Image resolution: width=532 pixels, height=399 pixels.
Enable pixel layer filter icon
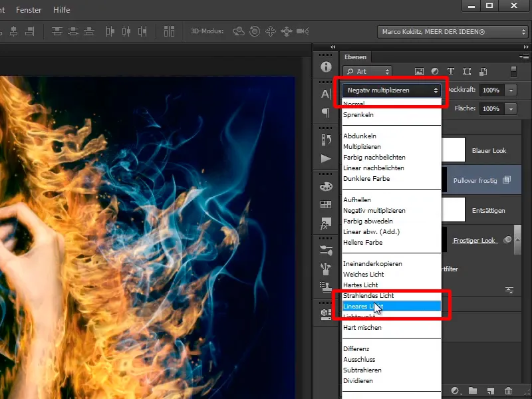pos(419,71)
